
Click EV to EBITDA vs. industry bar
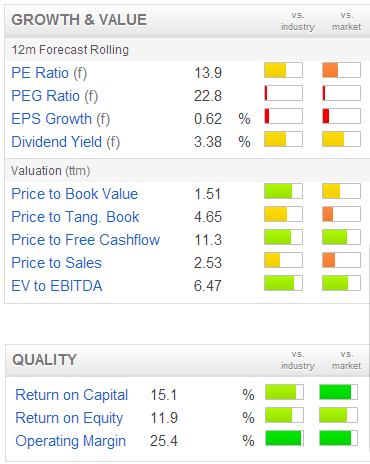coord(283,283)
